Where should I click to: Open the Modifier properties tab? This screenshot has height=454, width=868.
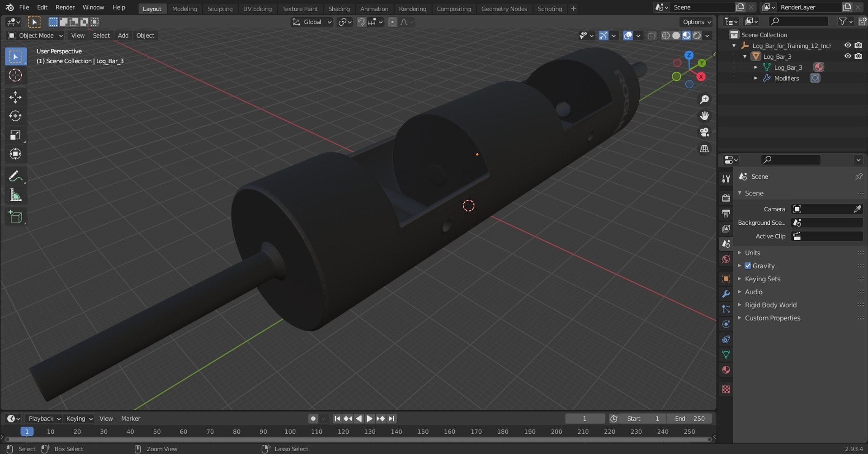click(x=726, y=294)
